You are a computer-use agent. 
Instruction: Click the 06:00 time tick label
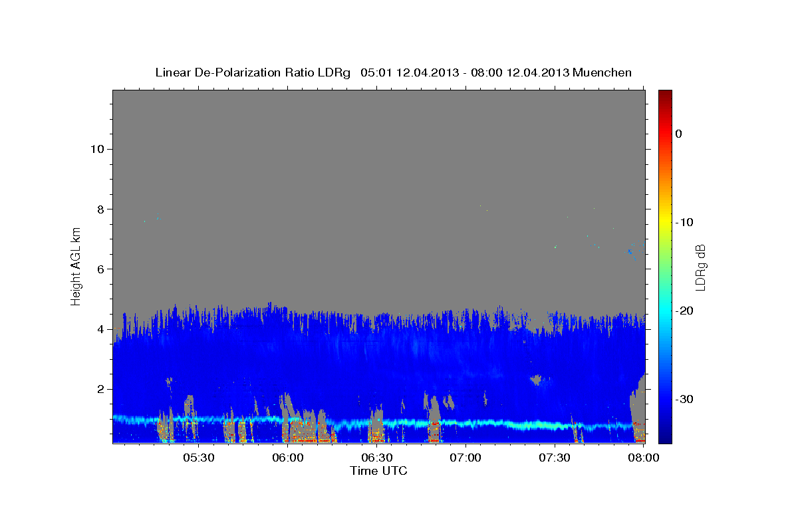[x=288, y=458]
